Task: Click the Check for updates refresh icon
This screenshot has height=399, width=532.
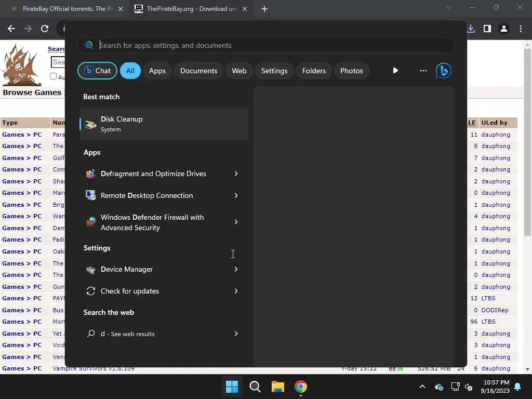Action: tap(90, 291)
